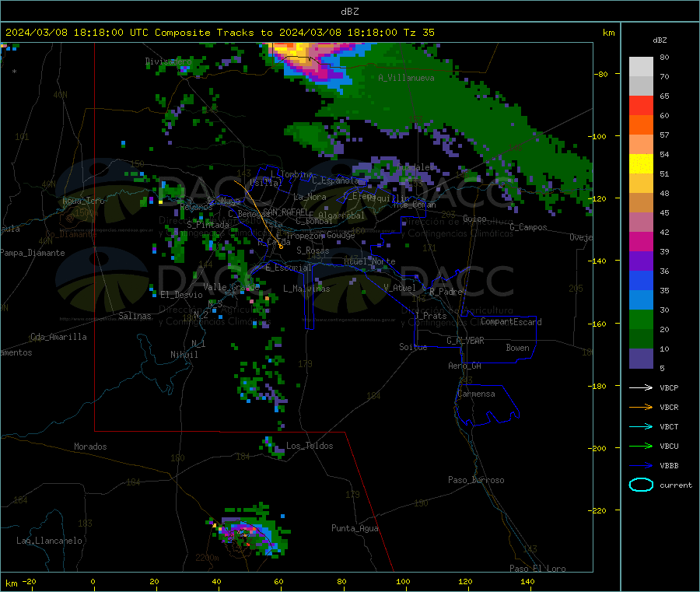Image resolution: width=700 pixels, height=592 pixels.
Task: Click the 'Pampa_Diamante' map label
Action: [x=33, y=253]
